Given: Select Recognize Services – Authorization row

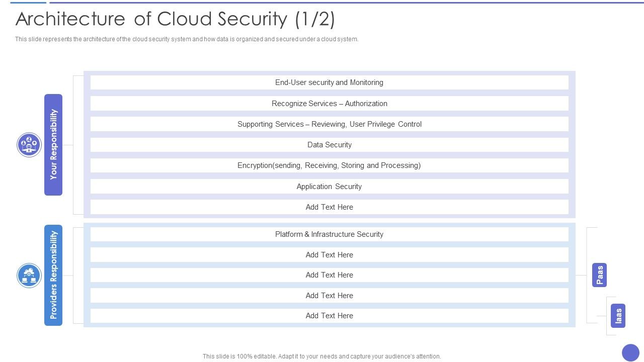Looking at the screenshot, I should point(330,104).
